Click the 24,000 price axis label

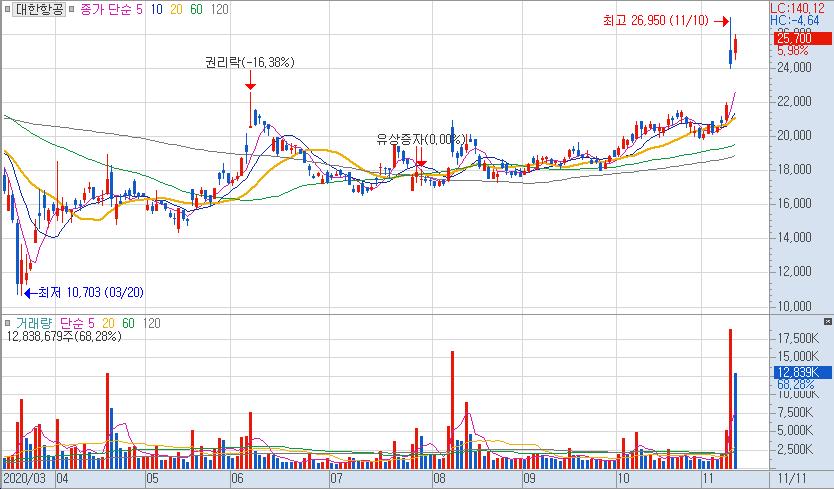point(794,67)
